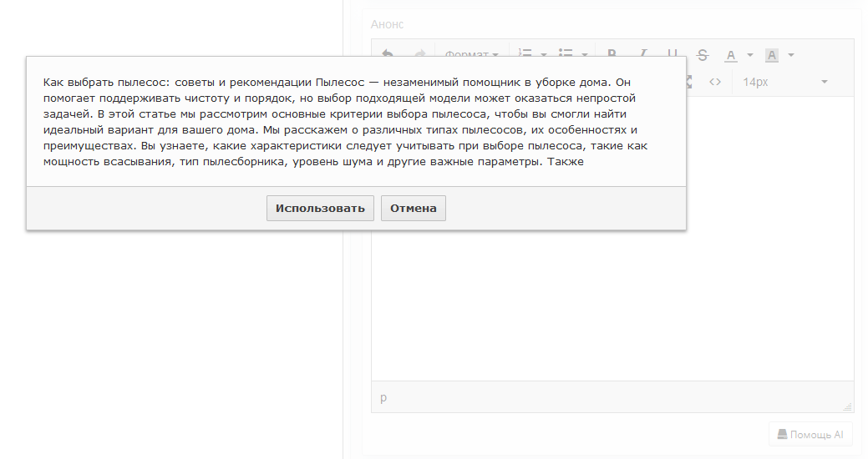Click the 'p' element path in status bar
Viewport: 868px width, 459px height.
click(383, 397)
